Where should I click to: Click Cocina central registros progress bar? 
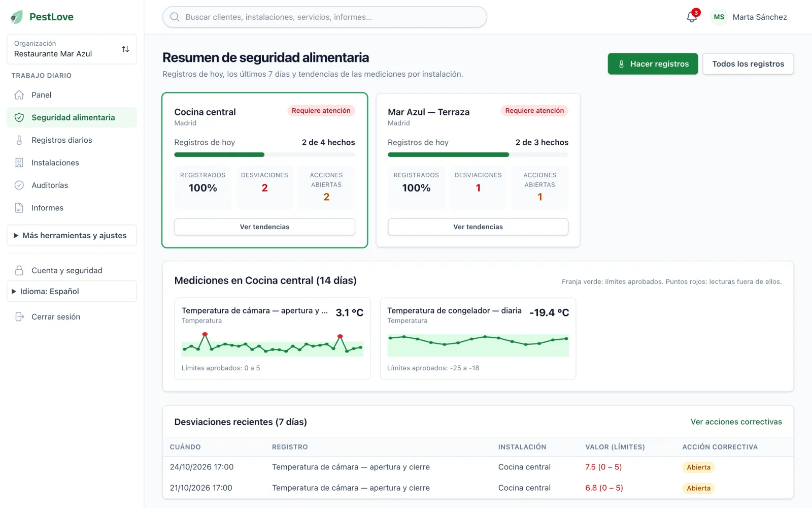pyautogui.click(x=264, y=154)
